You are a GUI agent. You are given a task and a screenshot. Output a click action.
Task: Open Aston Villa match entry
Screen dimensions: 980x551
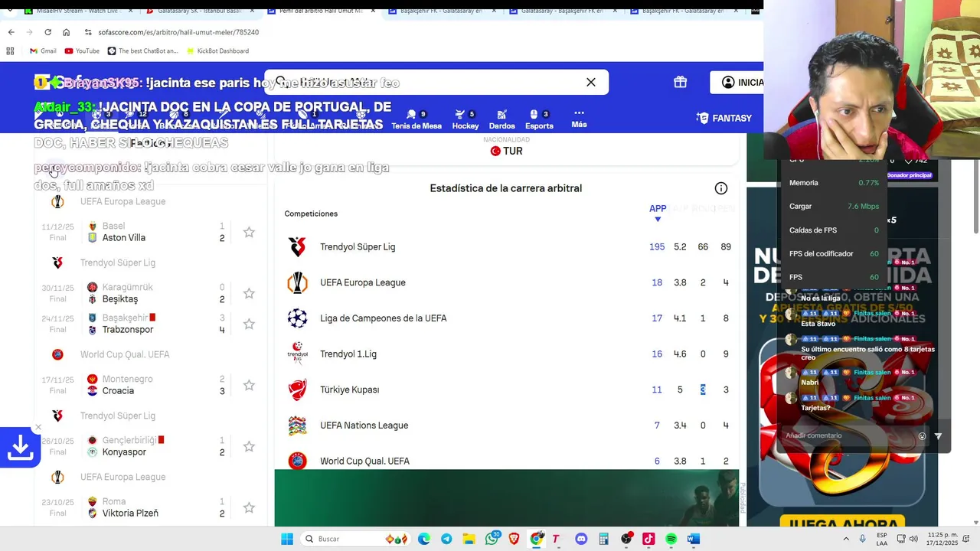124,238
